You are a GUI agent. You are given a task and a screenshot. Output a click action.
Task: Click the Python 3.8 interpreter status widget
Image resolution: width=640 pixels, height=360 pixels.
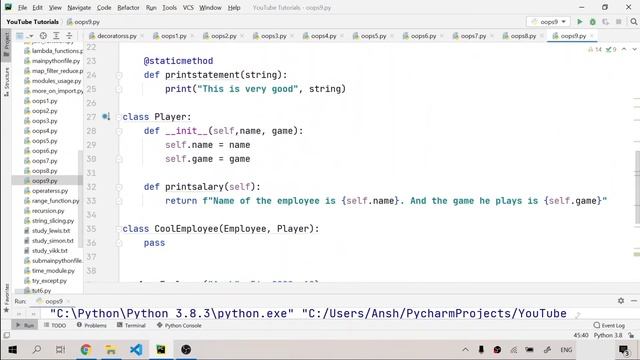[608, 335]
